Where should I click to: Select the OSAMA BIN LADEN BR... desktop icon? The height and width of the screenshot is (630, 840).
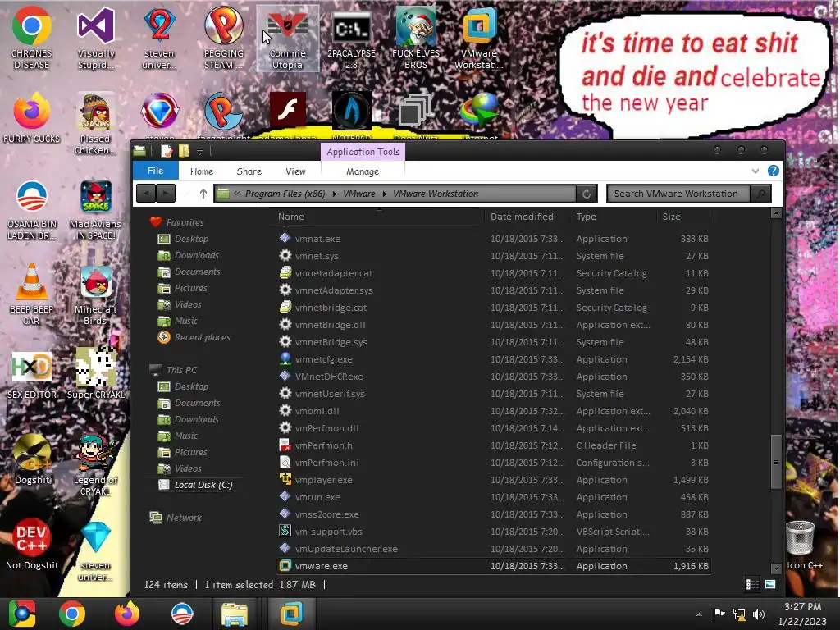32,210
